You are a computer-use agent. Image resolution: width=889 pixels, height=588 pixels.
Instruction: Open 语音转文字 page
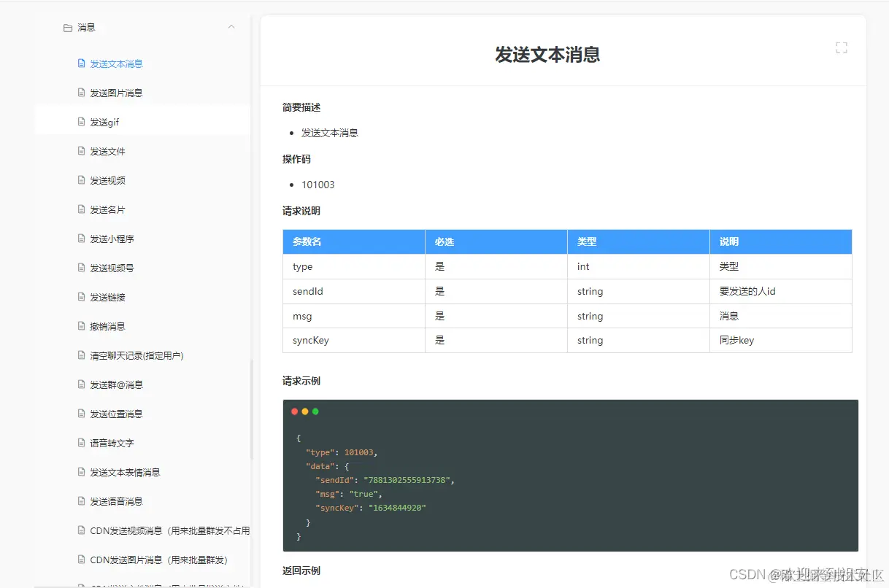click(x=112, y=443)
